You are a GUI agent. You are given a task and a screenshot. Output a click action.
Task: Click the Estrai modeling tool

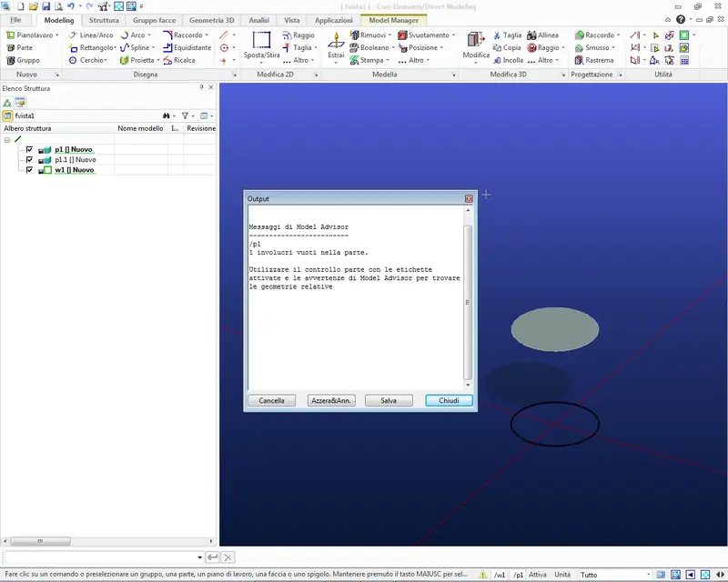tap(336, 46)
